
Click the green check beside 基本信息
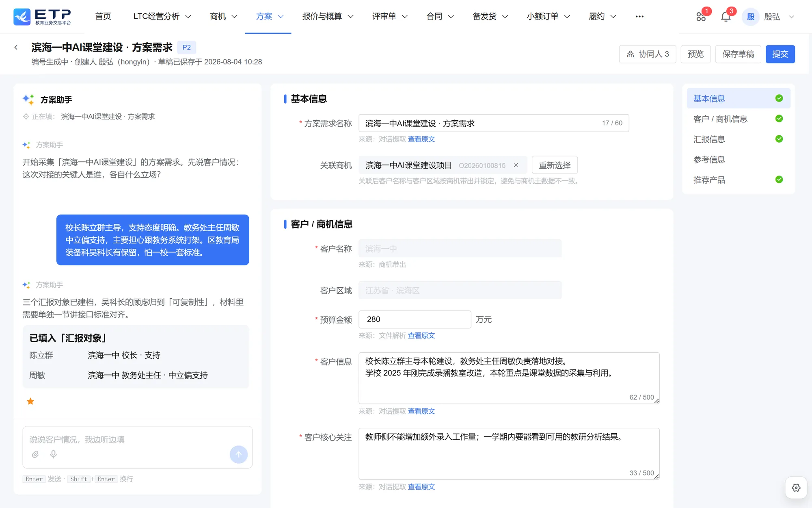tap(779, 98)
